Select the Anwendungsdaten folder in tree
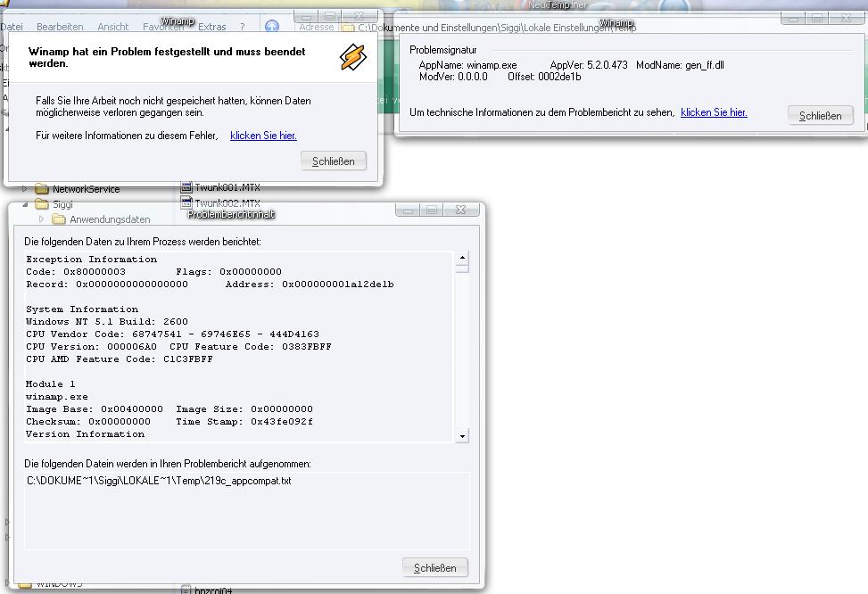 pyautogui.click(x=110, y=219)
